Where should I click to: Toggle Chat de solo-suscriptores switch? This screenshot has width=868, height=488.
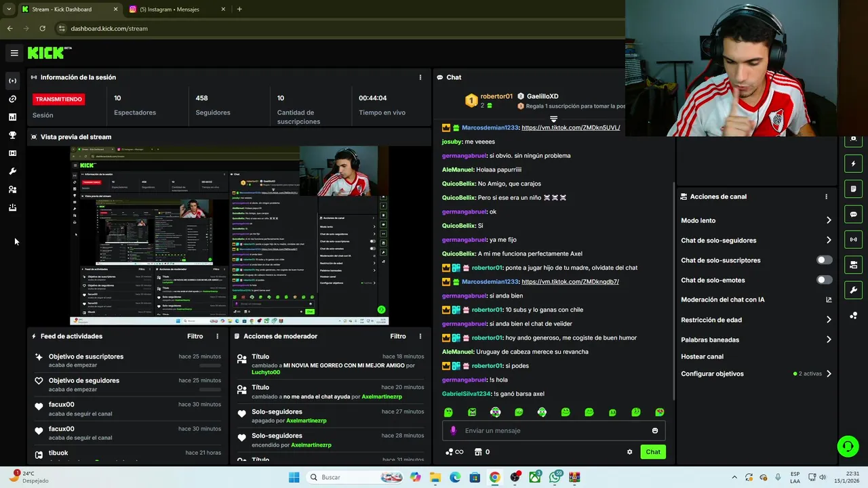(x=824, y=260)
